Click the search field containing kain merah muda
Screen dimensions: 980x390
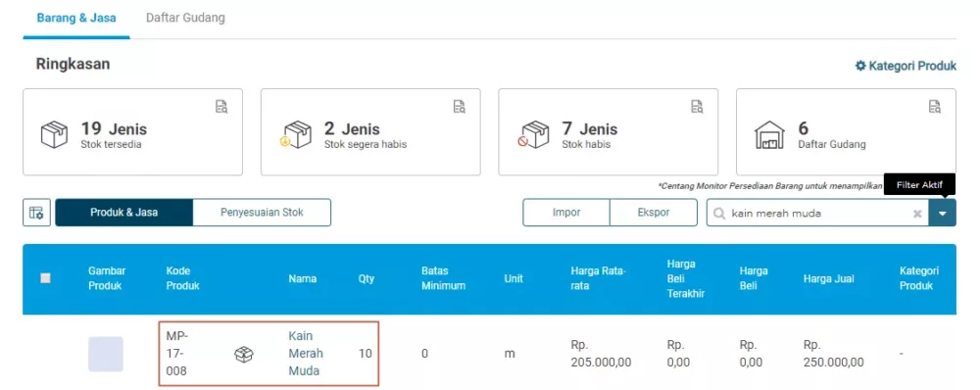tap(817, 213)
